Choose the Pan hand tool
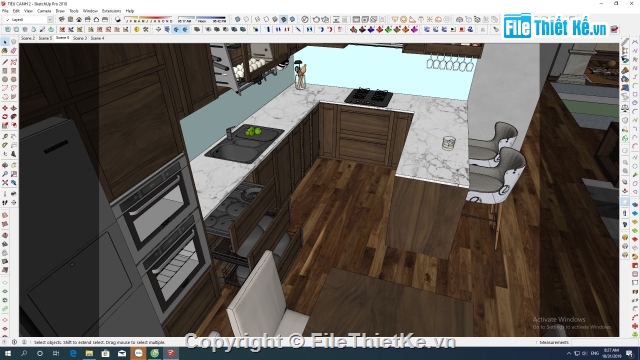Viewport: 640px width, 360px height. (13, 165)
